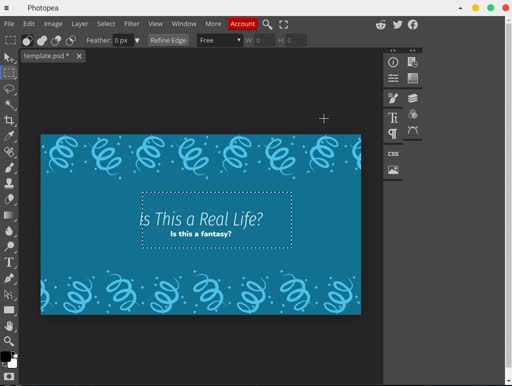Screen dimensions: 512x386
Task: Close the template.psd document tab
Action: point(79,56)
